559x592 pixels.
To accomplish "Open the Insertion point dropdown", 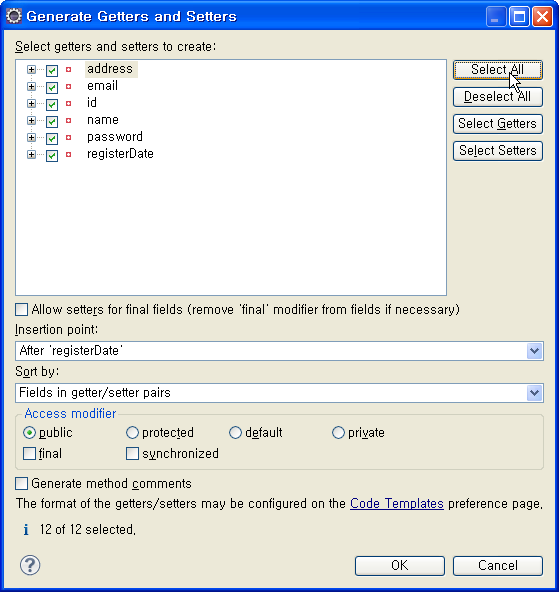I will [x=534, y=351].
